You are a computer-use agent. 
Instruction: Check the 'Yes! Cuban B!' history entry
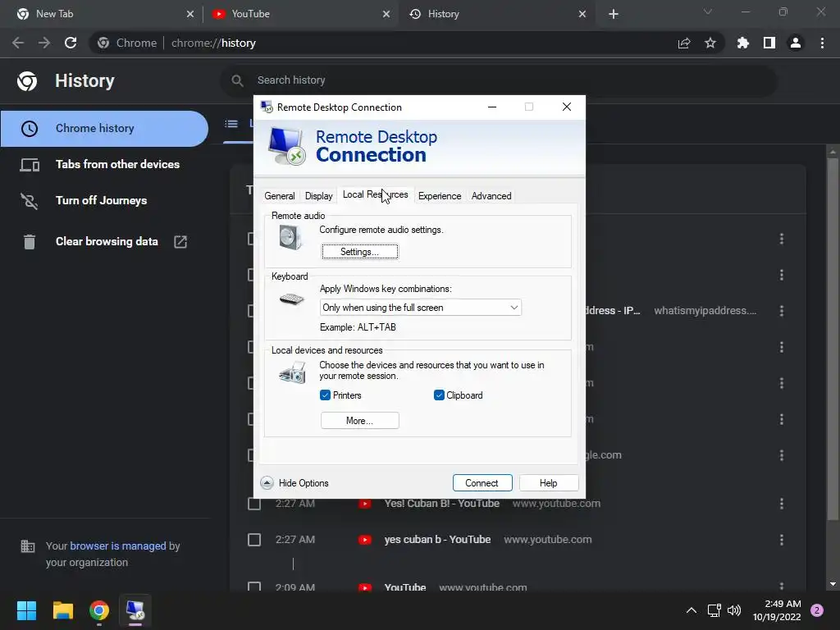pyautogui.click(x=254, y=504)
